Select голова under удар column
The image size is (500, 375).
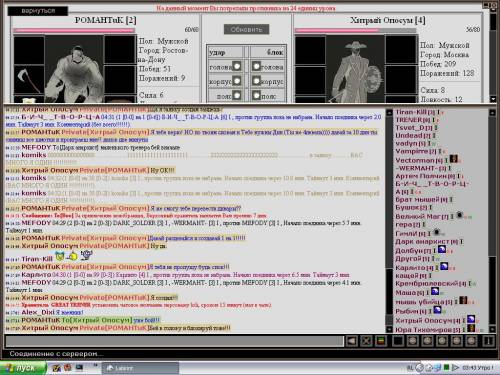coord(237,66)
